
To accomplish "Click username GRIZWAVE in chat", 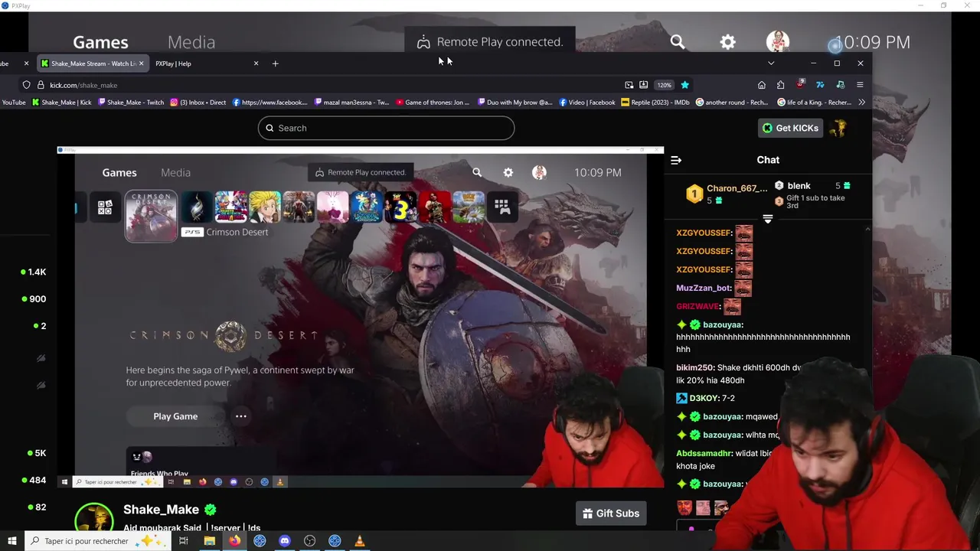I will pyautogui.click(x=697, y=306).
